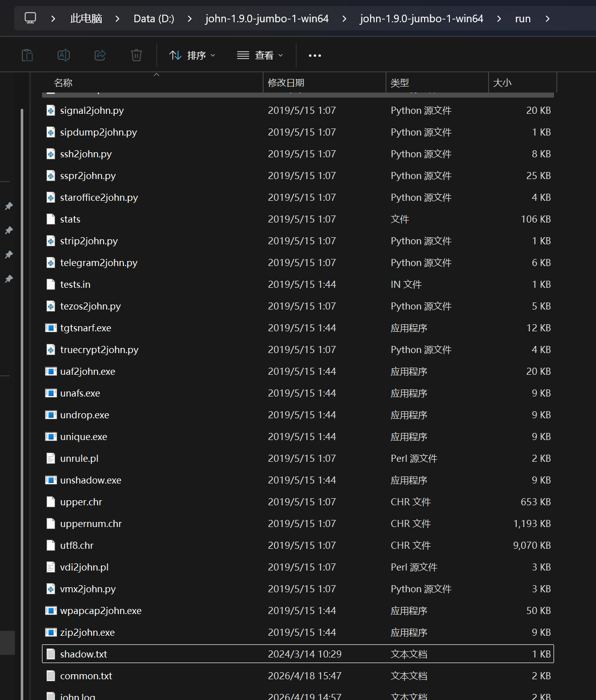Click the 2024/3/14 10:29 date cell

pos(305,654)
